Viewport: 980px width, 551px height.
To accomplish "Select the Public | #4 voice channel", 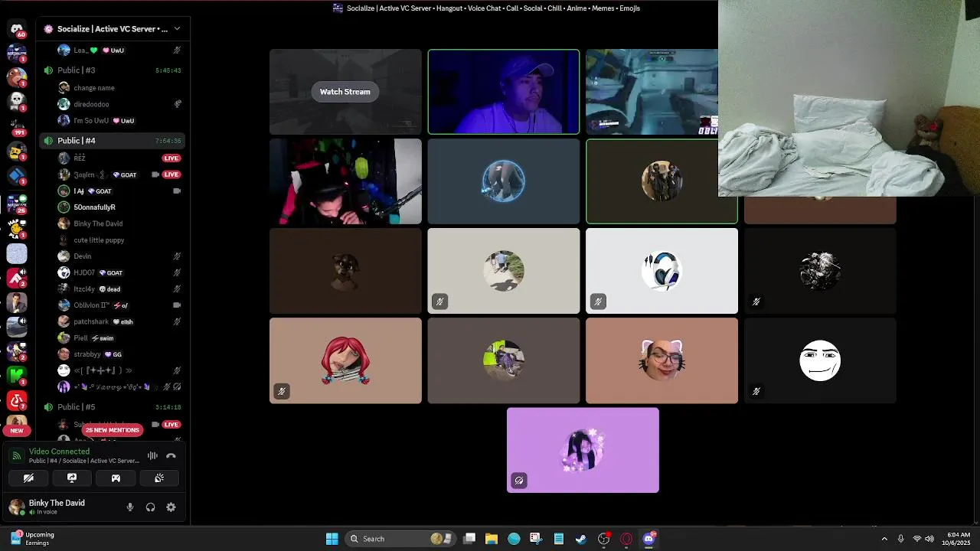I will coord(112,141).
